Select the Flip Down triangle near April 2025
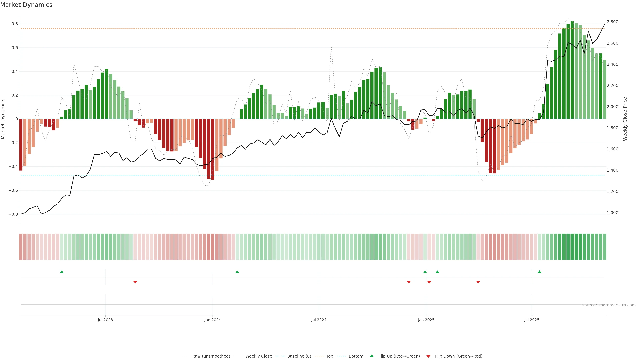The width and height of the screenshot is (644, 362). coord(478,282)
